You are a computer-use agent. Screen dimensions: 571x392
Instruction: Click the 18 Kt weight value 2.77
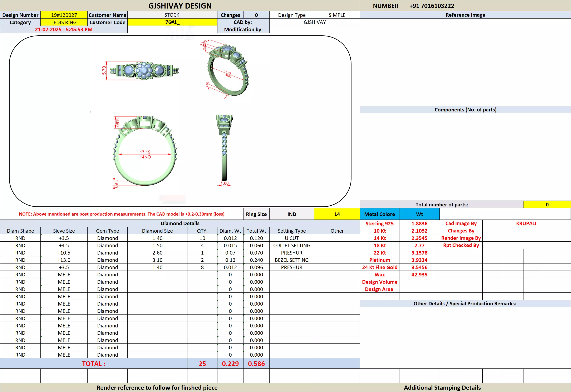[x=419, y=245]
